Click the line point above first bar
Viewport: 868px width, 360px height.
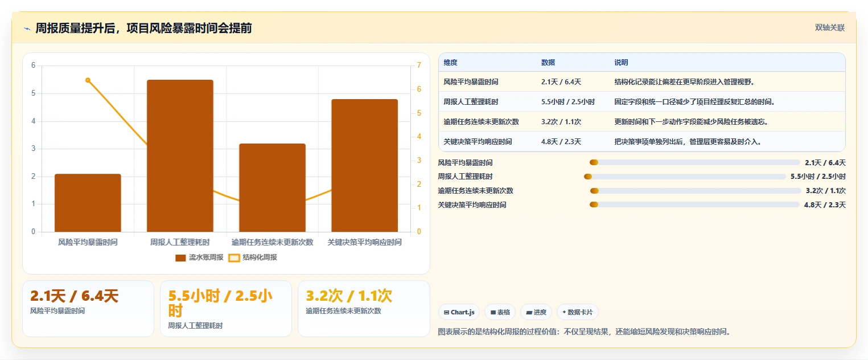(88, 80)
